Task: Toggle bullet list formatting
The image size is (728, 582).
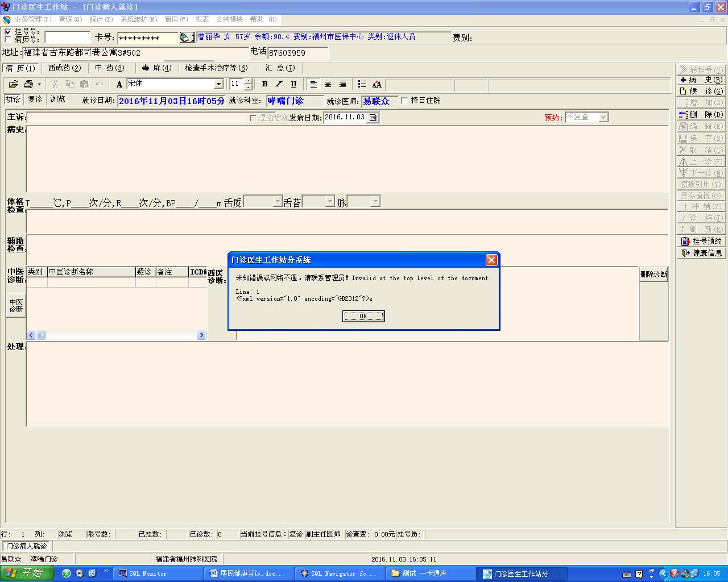Action: pos(362,84)
